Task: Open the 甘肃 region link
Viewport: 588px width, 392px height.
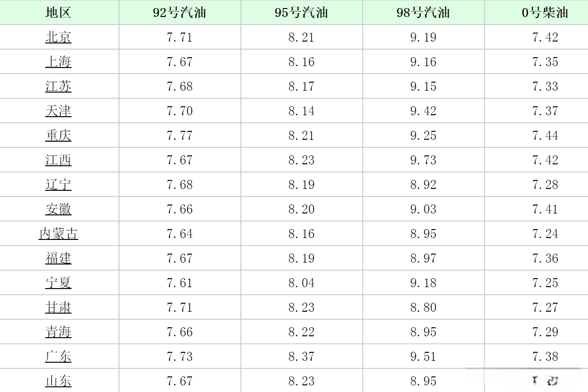Action: tap(59, 307)
